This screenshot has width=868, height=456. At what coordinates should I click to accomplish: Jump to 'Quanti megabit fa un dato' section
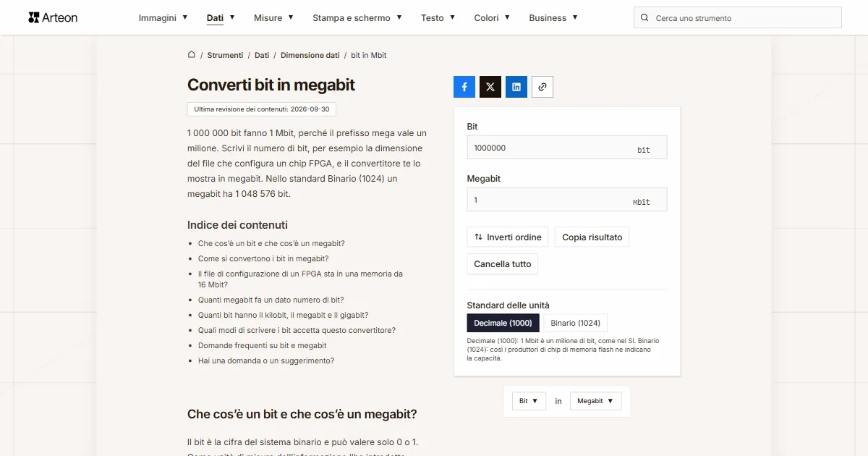[x=271, y=300]
